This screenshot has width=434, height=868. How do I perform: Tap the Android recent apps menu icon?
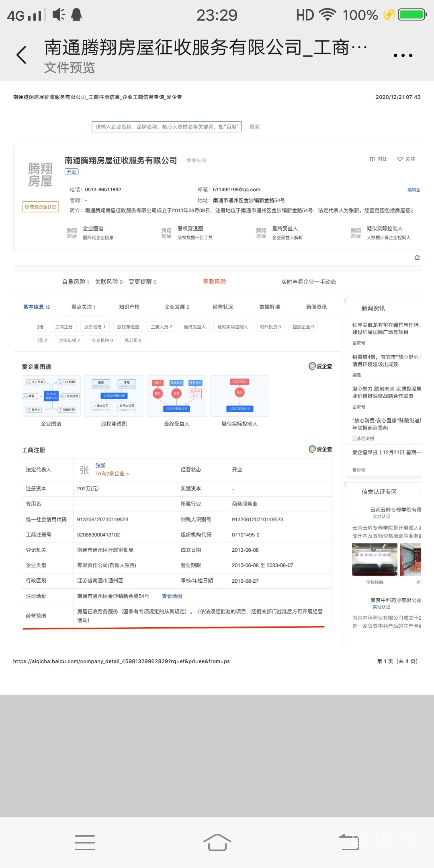(85, 842)
